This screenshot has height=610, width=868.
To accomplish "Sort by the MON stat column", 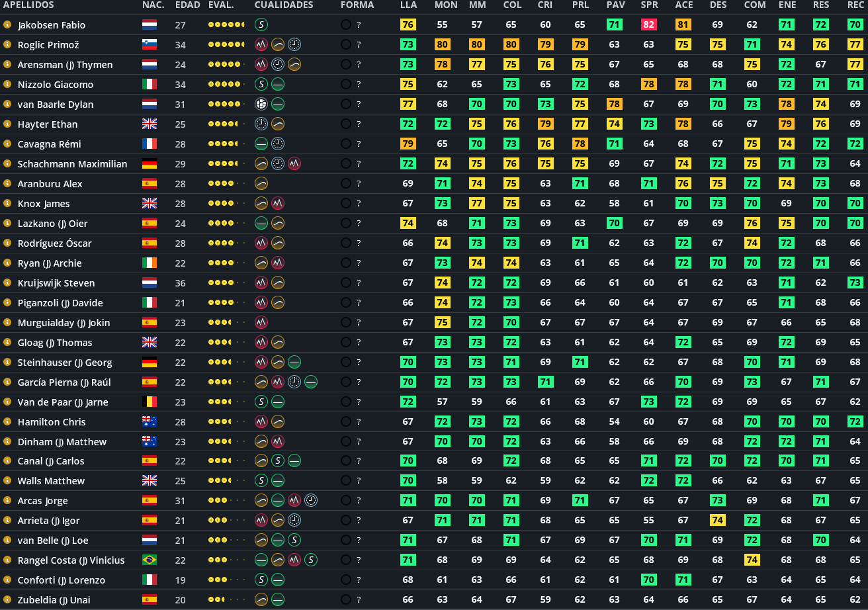I will pos(446,5).
